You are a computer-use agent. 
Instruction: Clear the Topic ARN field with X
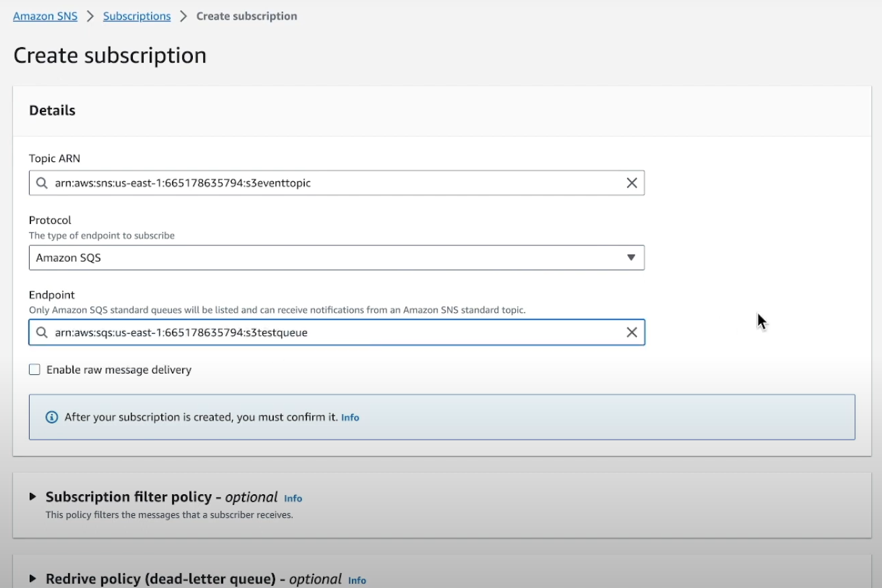click(x=632, y=183)
